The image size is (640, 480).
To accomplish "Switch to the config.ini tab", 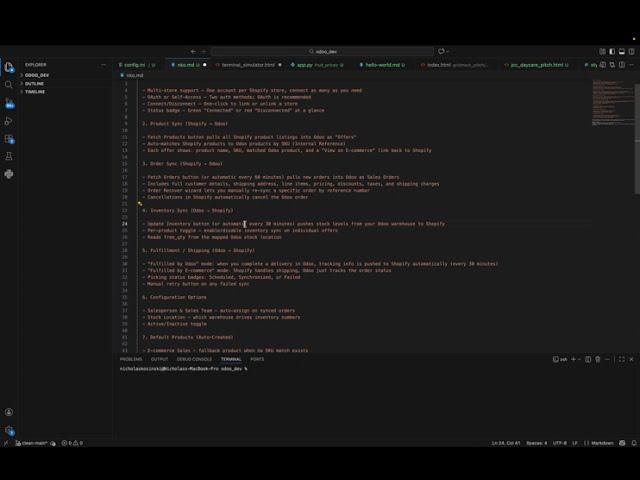I will pyautogui.click(x=137, y=65).
